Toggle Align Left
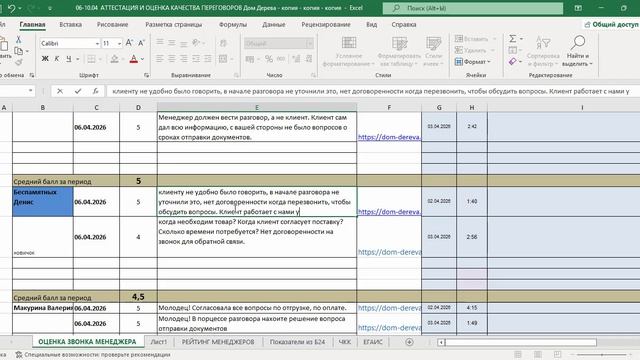This screenshot has width=640, height=360. click(x=160, y=59)
